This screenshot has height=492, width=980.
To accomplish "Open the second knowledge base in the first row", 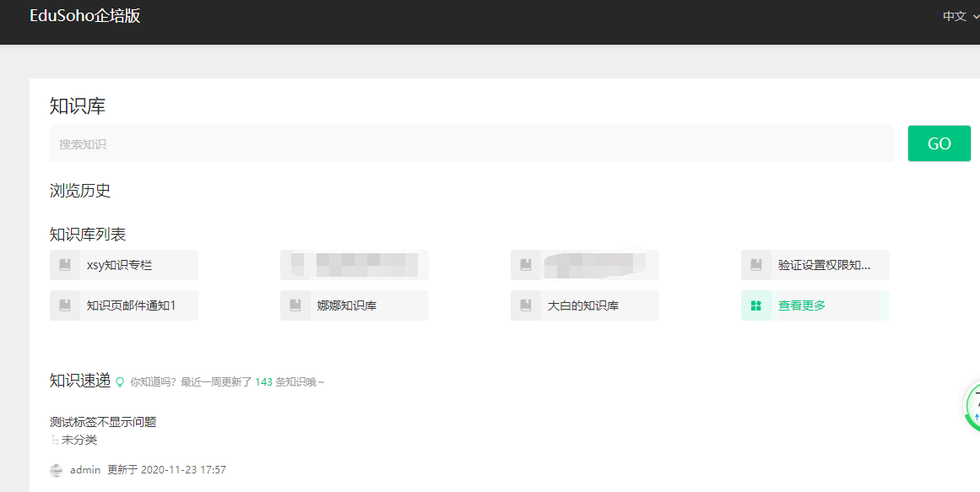I will click(x=355, y=265).
